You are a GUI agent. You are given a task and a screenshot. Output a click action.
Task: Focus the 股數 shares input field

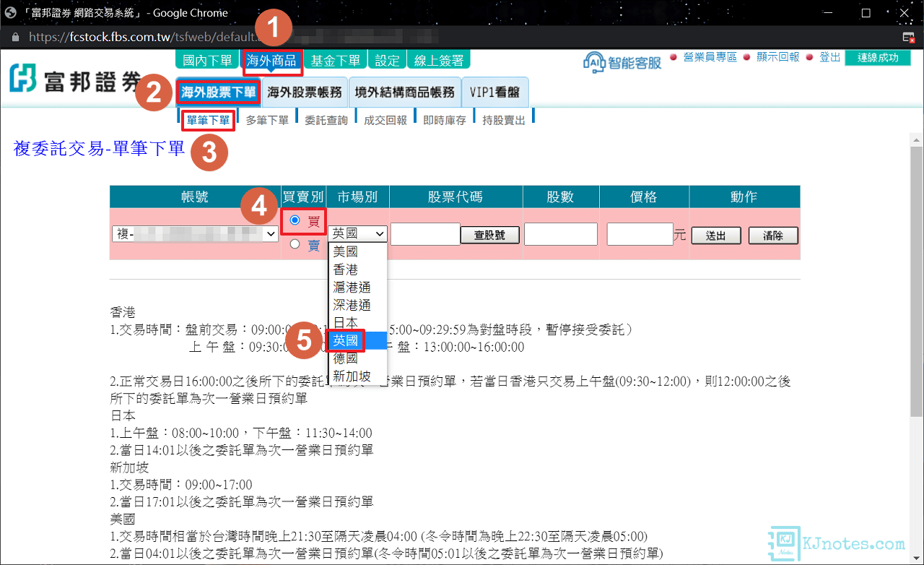561,234
